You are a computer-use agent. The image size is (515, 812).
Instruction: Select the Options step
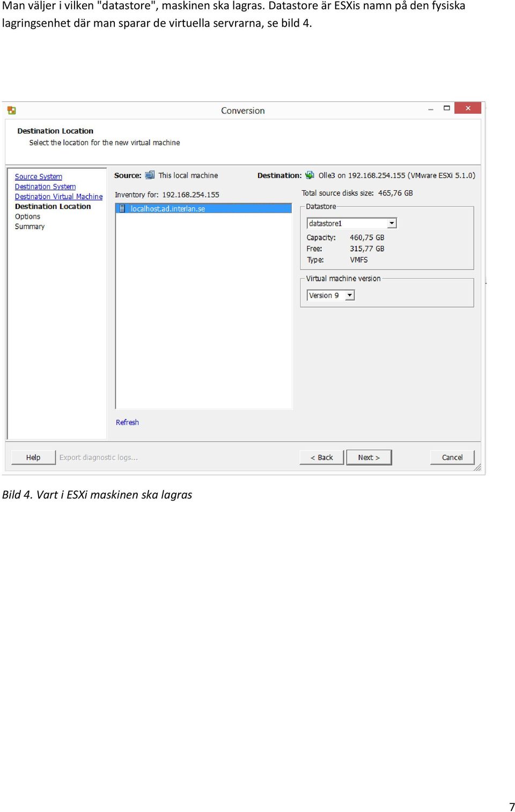[x=27, y=217]
